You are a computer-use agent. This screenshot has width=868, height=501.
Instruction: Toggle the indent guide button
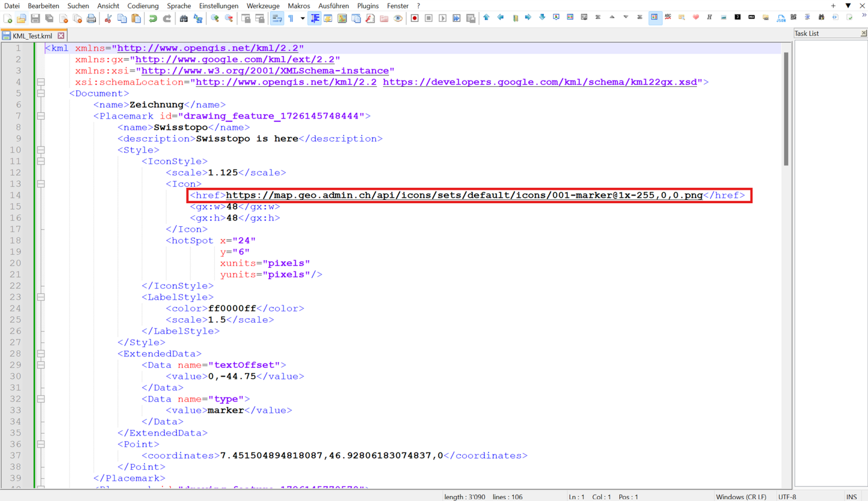coord(315,19)
